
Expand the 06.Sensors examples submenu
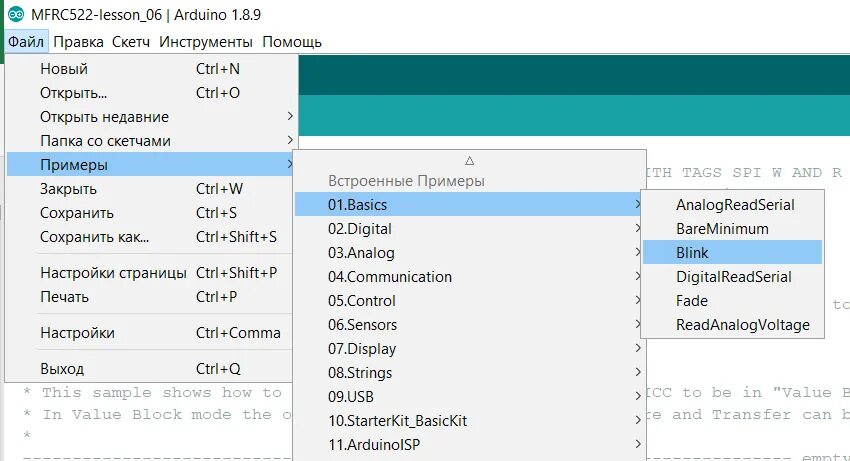tap(469, 324)
